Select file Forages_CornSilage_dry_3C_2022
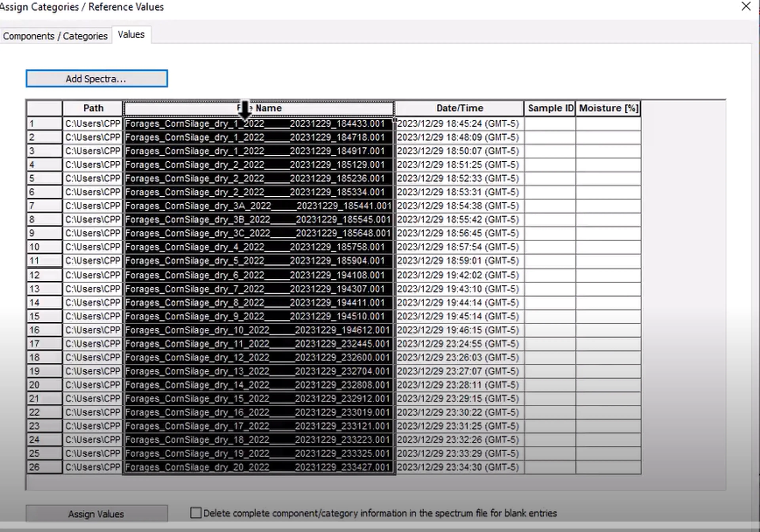 pyautogui.click(x=259, y=233)
